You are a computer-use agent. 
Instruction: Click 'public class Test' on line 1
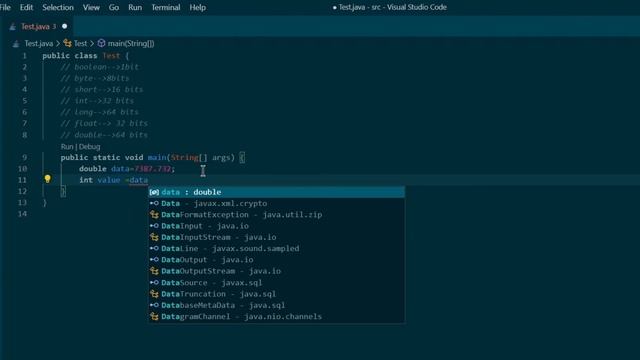click(81, 56)
